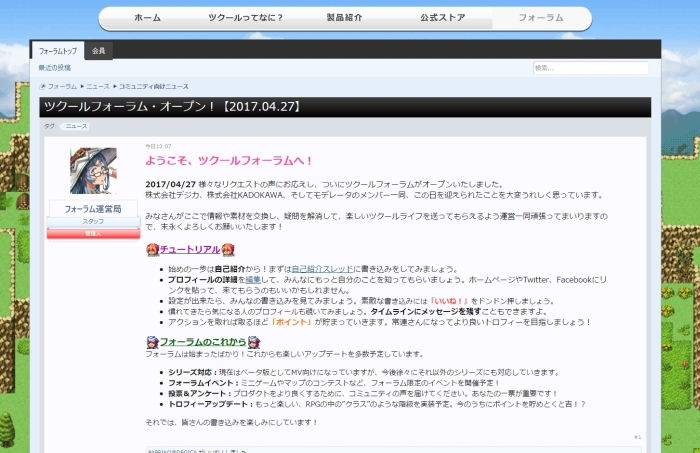Focus the forum search box
Viewport: 700px width, 453px height.
coord(594,68)
